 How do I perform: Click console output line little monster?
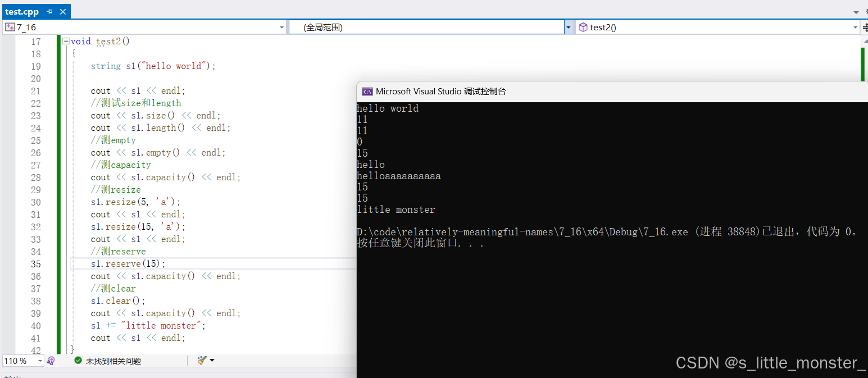click(x=396, y=210)
